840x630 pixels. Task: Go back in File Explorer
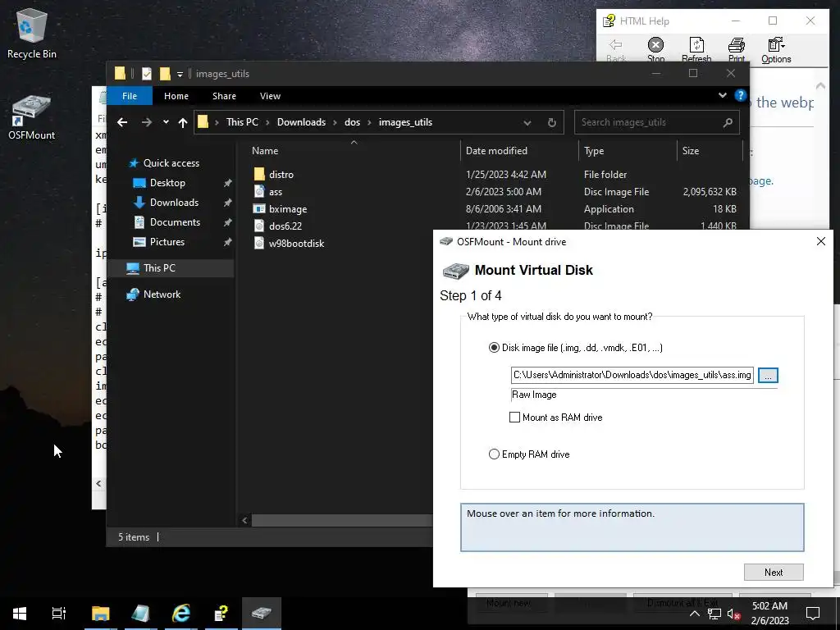122,122
